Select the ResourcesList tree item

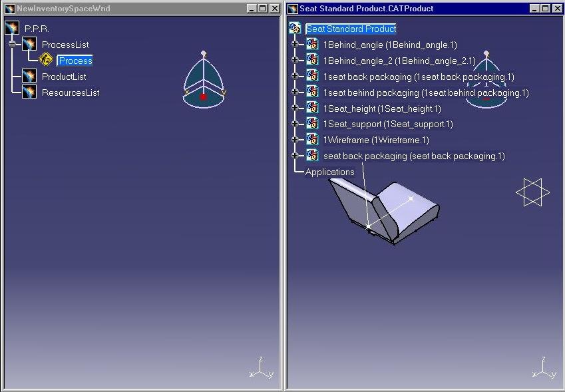(x=71, y=93)
